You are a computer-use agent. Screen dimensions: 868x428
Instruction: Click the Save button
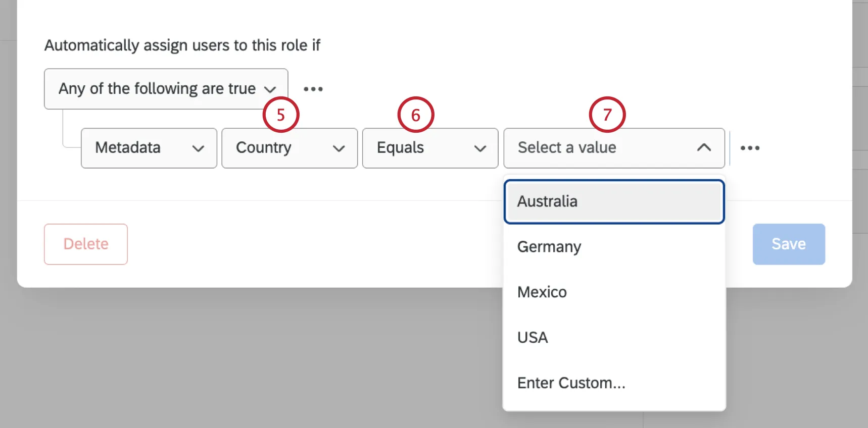pos(789,244)
